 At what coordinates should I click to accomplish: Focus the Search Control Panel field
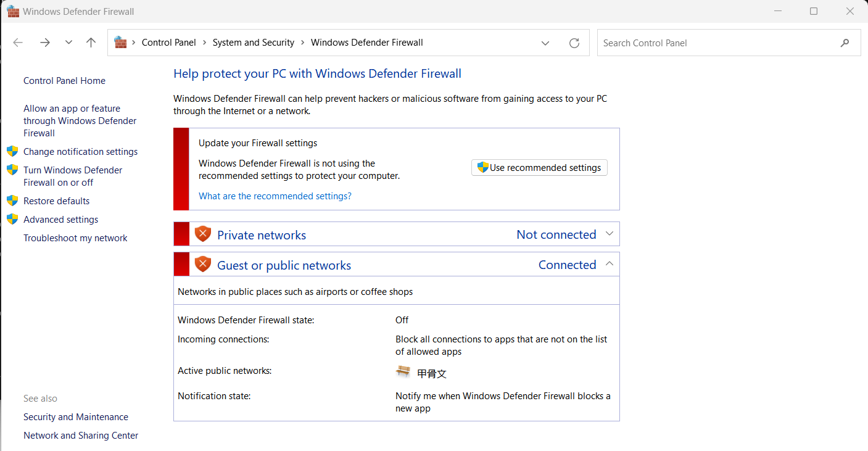tap(729, 43)
